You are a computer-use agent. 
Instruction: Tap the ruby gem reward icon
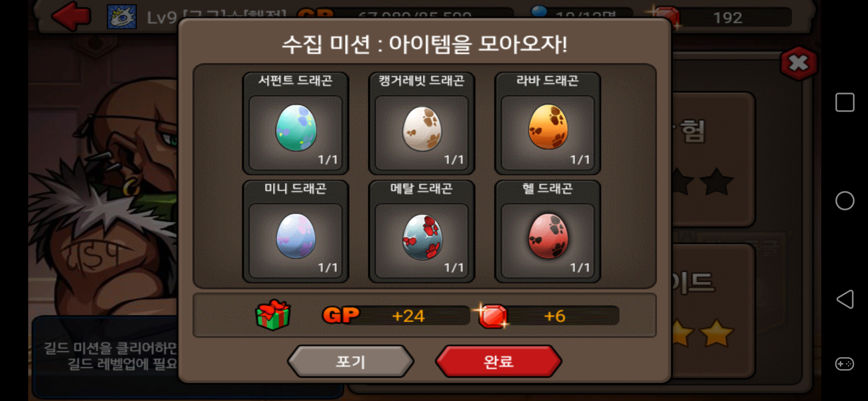(492, 316)
